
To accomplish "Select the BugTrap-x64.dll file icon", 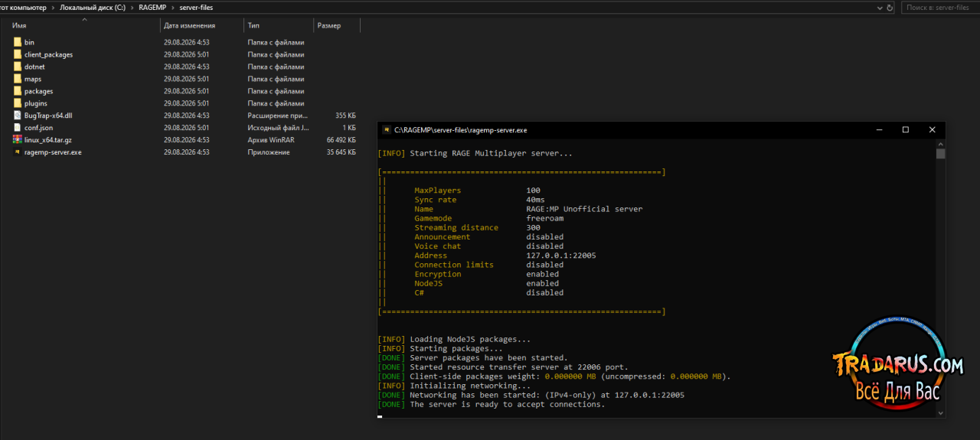I will click(18, 116).
